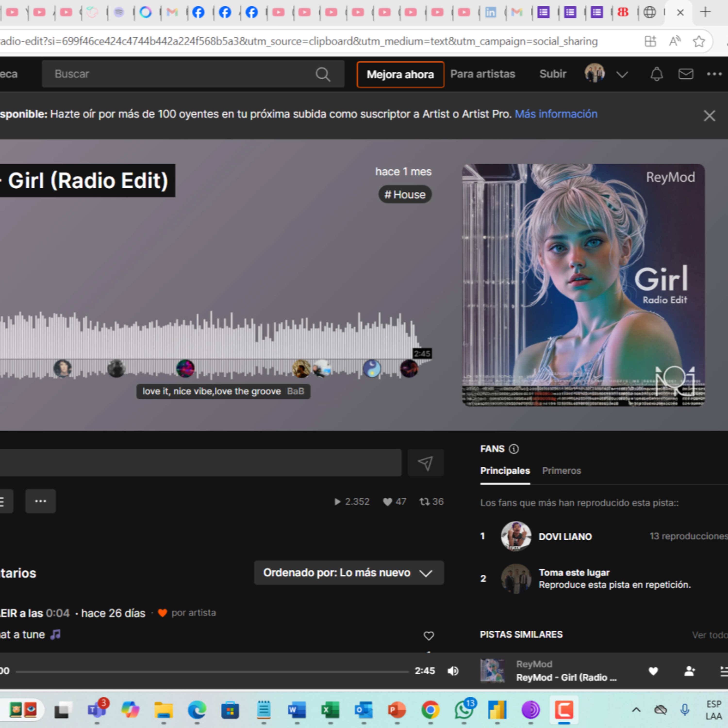Open DOVI LIANO fan profile

[x=565, y=536]
